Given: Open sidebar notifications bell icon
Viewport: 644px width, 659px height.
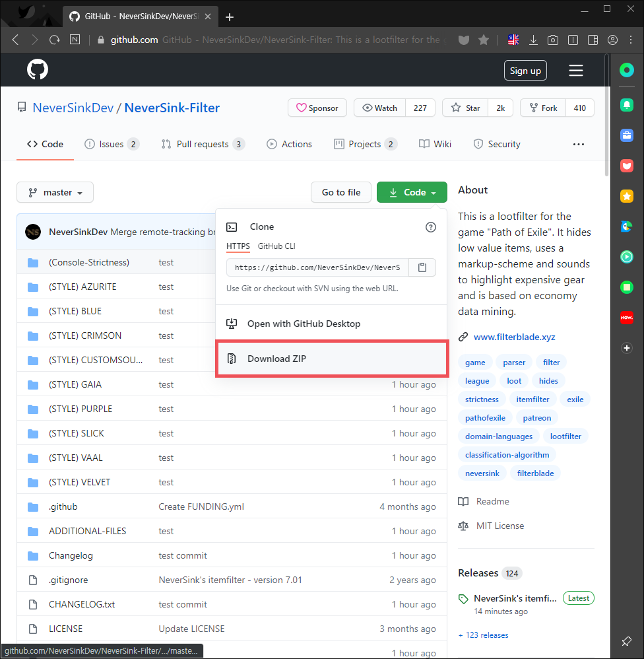Looking at the screenshot, I should (626, 104).
